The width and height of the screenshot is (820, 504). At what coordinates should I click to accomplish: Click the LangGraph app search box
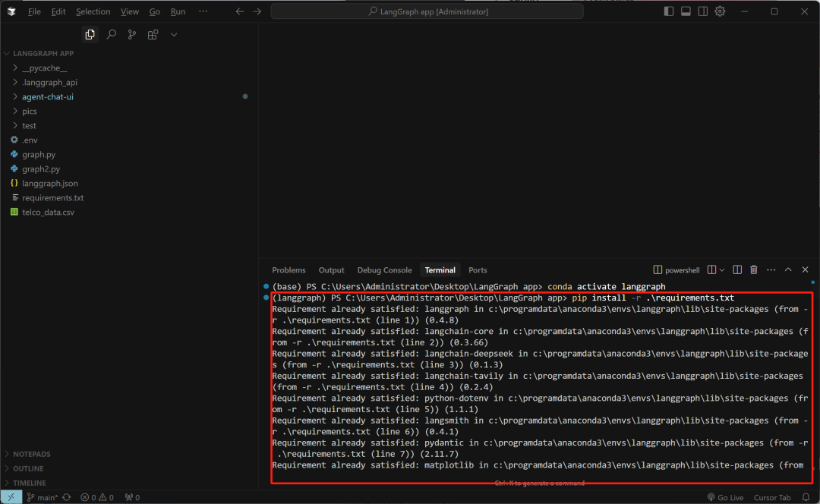pos(427,11)
